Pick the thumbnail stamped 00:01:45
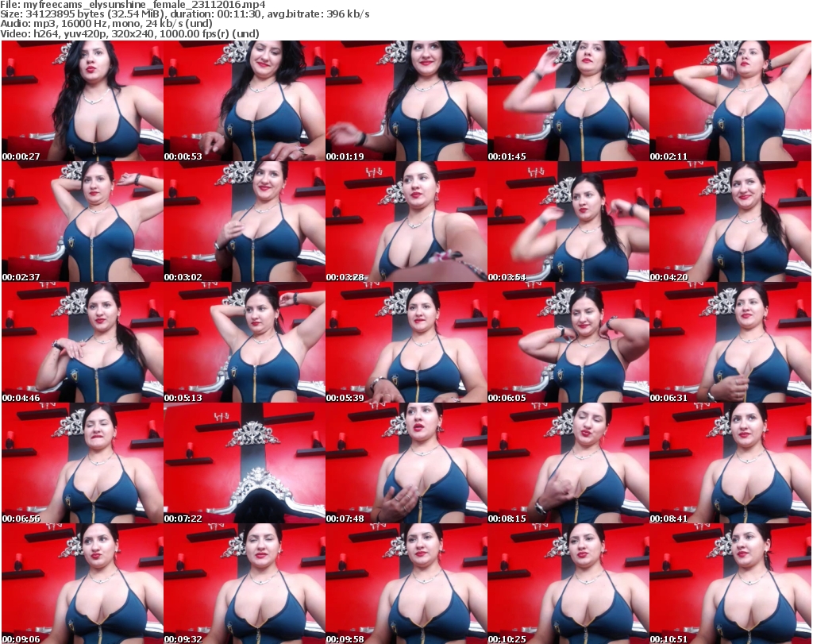Image resolution: width=813 pixels, height=644 pixels. click(x=568, y=101)
